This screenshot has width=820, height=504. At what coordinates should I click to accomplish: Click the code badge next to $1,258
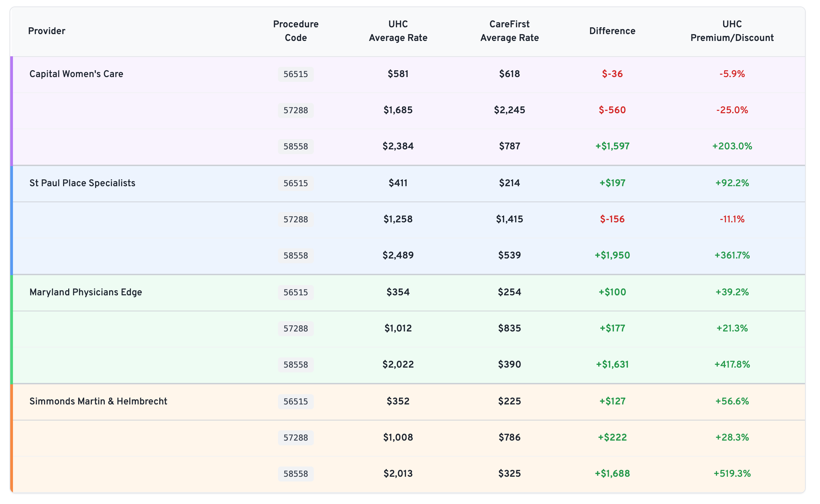pos(296,220)
